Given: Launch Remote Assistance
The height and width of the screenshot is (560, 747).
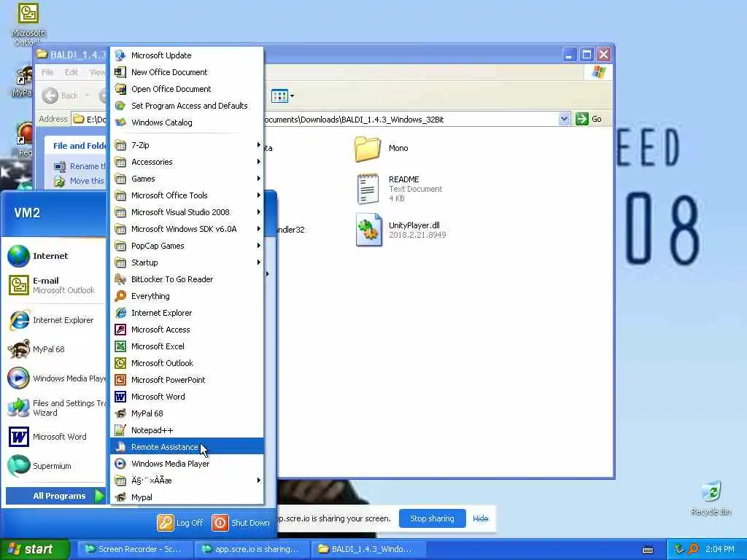Looking at the screenshot, I should coord(187,447).
